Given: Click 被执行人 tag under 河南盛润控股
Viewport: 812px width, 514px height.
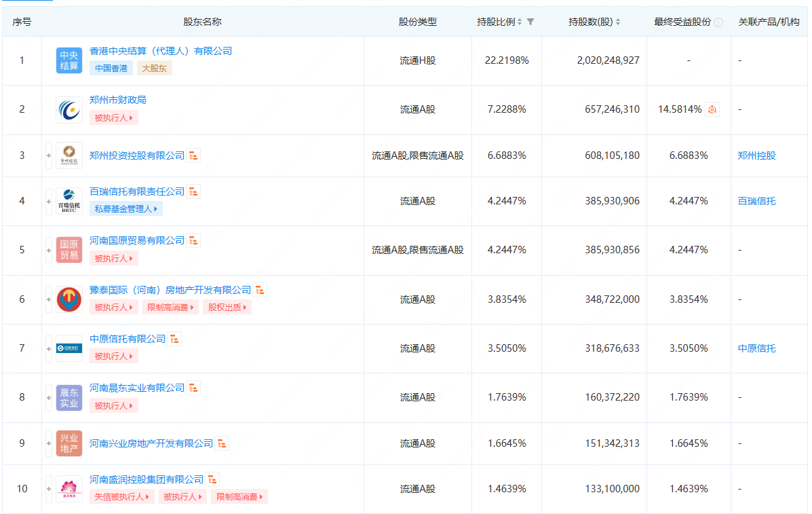Looking at the screenshot, I should pyautogui.click(x=182, y=497).
